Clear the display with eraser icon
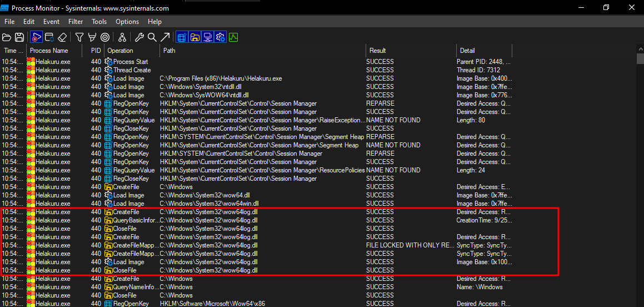The width and height of the screenshot is (644, 307). click(x=62, y=37)
